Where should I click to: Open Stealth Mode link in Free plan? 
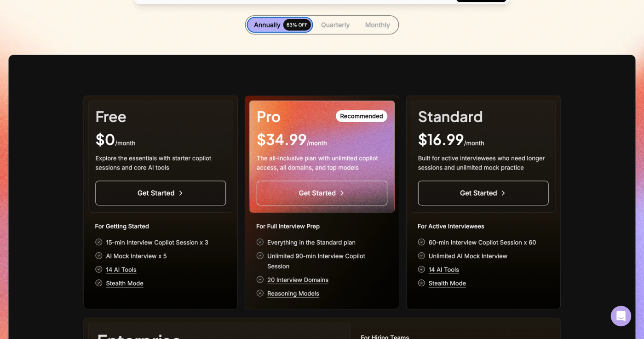pos(125,283)
